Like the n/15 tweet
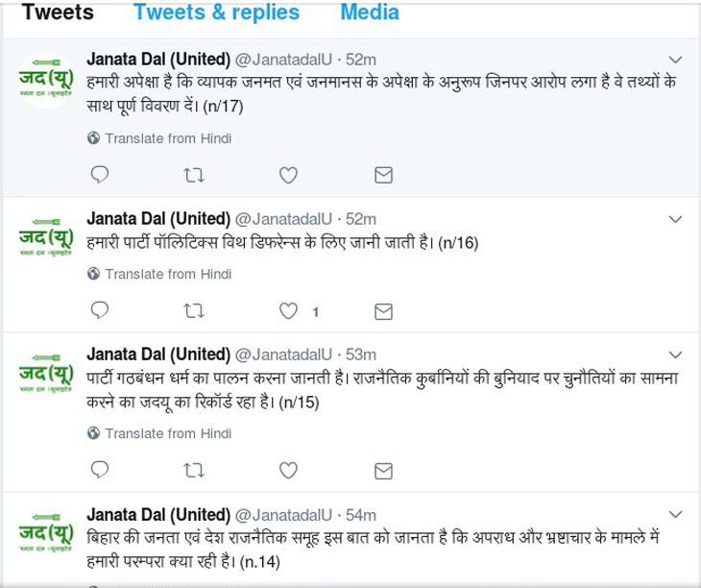This screenshot has height=588, width=701. [288, 471]
